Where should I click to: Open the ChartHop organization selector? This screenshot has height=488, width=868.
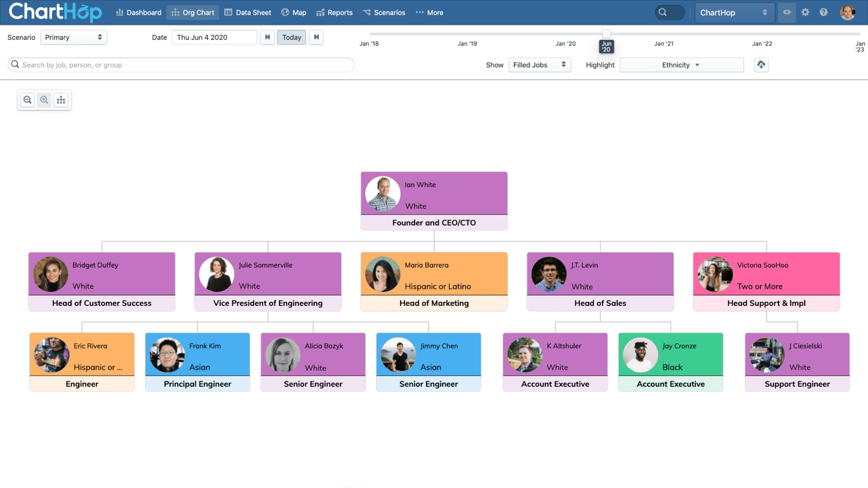click(733, 13)
